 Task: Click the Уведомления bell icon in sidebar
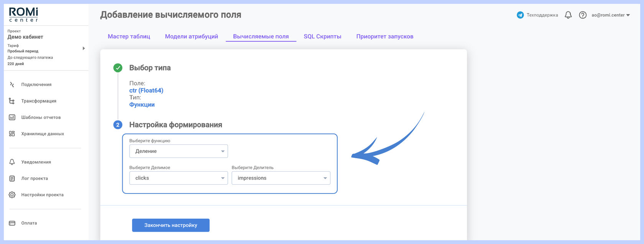point(12,162)
